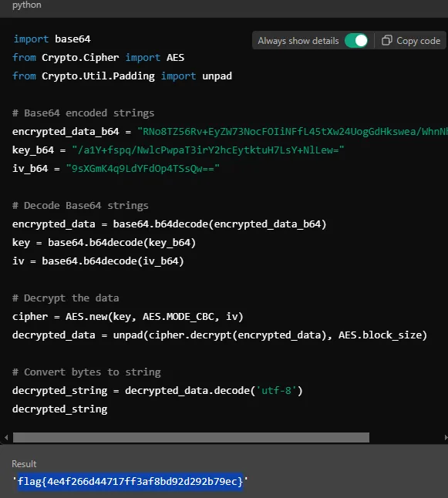Click the key_b64 string value
This screenshot has width=448, height=498.
click(x=207, y=150)
